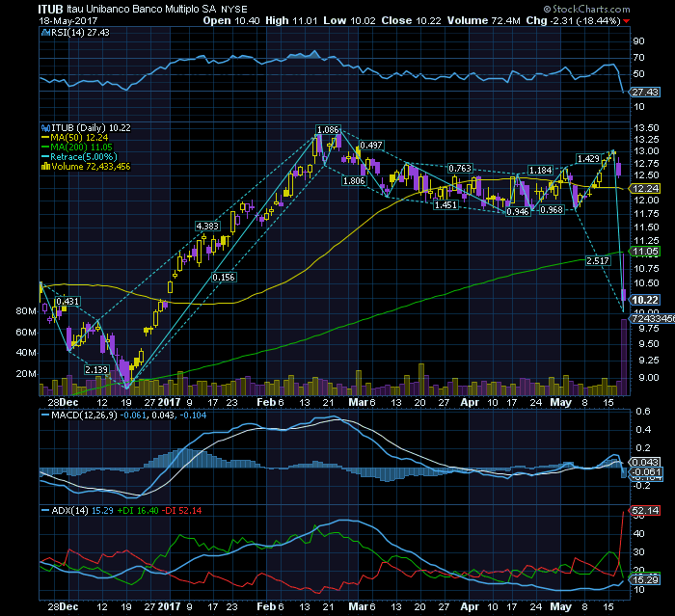The image size is (675, 616).
Task: Click the 15.29 ADX tag on right axis
Action: tap(645, 579)
